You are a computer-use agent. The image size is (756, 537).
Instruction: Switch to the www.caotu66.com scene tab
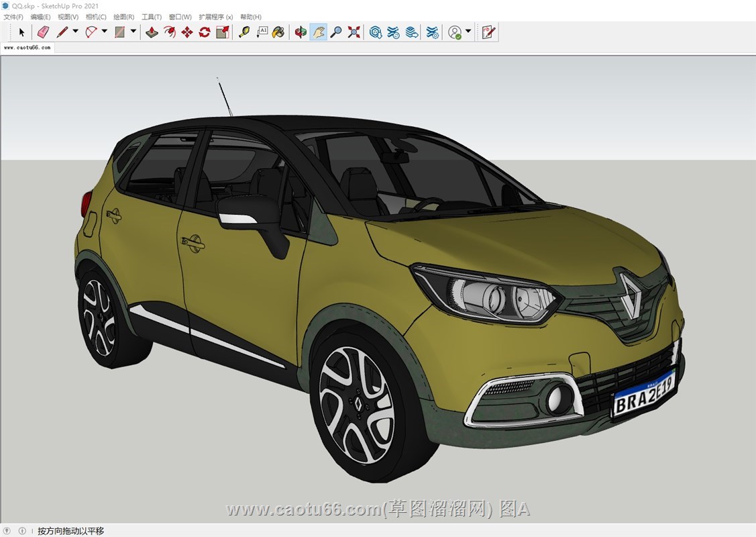pyautogui.click(x=27, y=47)
